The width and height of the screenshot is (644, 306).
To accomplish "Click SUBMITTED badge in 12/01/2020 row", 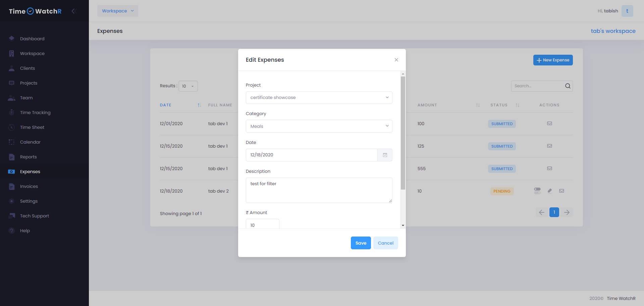I will coord(502,124).
